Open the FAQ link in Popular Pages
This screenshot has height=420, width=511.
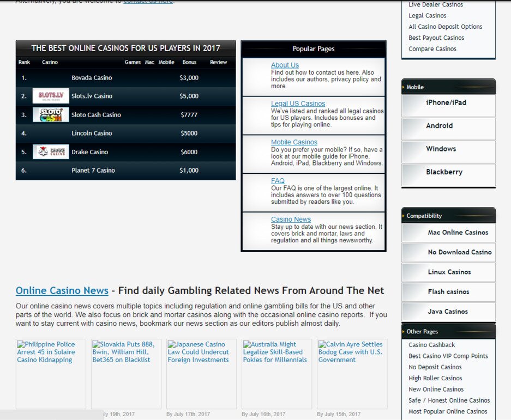pos(278,181)
